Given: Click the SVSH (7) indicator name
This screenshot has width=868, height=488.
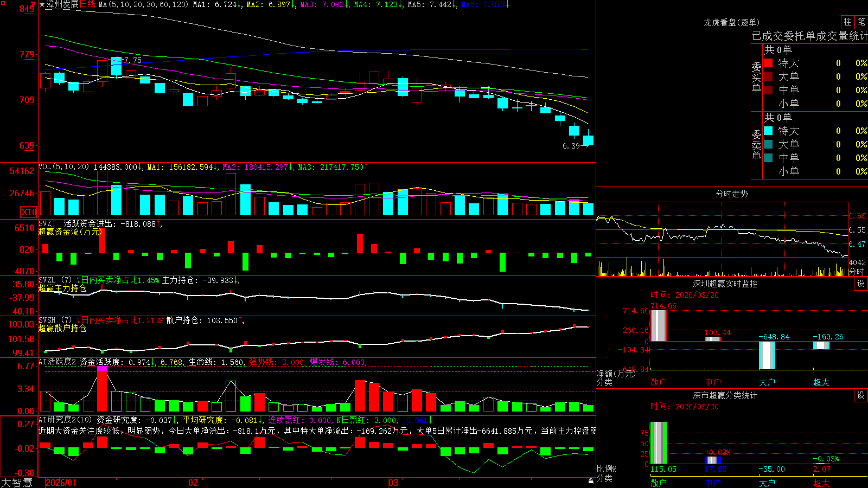Looking at the screenshot, I should click(x=55, y=320).
